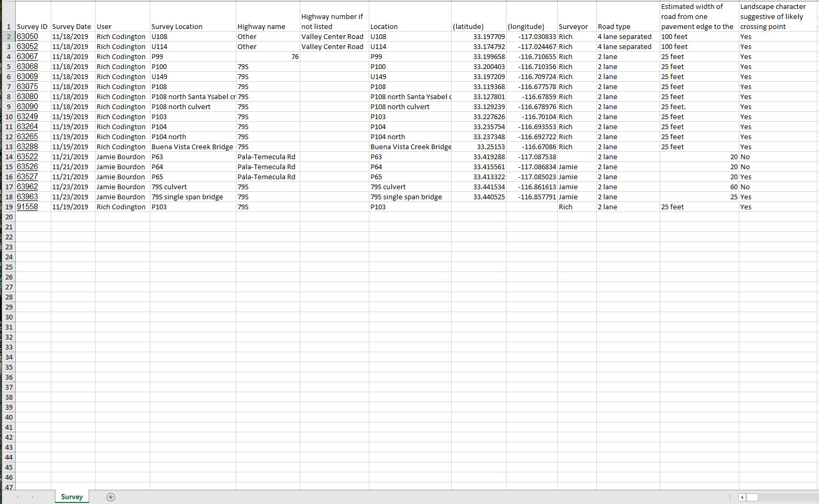
Task: Click the previous sheet navigation arrow
Action: (18, 497)
